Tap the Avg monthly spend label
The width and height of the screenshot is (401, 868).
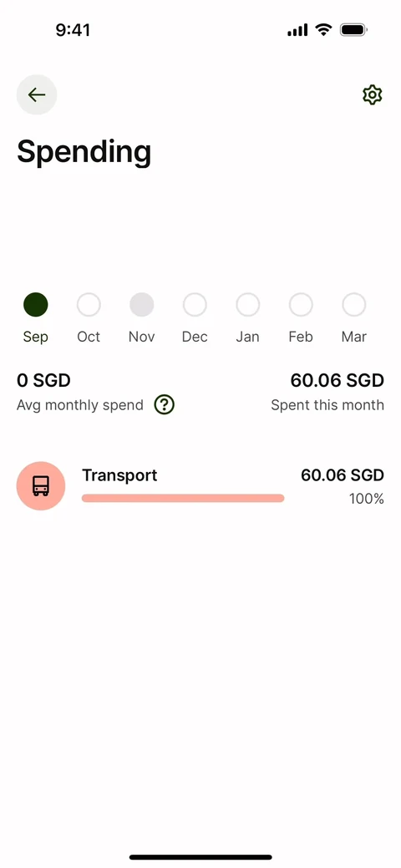(79, 405)
